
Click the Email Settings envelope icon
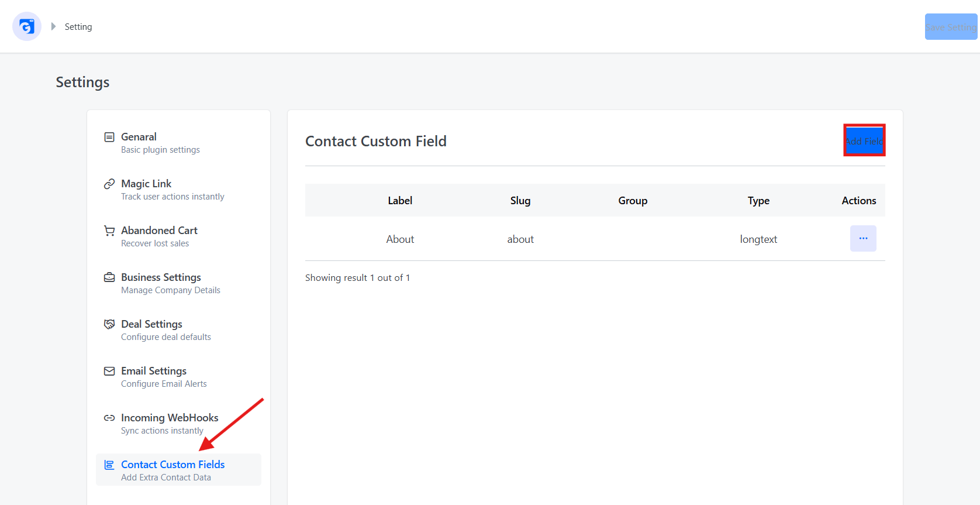pos(109,371)
